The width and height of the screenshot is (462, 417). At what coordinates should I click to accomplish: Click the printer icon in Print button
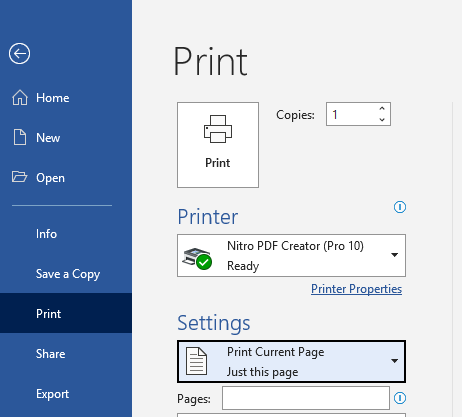click(218, 129)
